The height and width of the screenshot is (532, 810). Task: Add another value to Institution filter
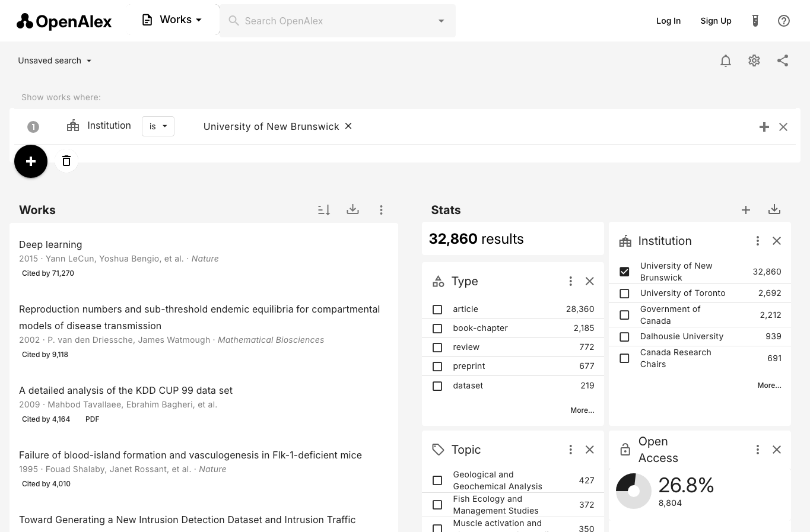[764, 127]
